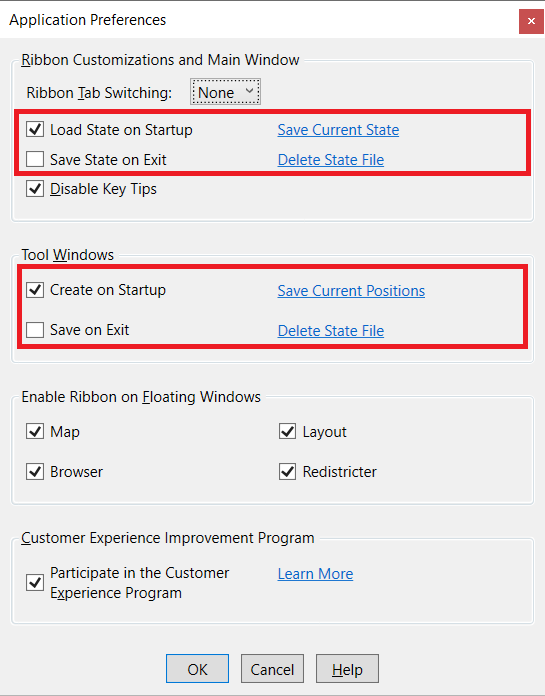Click Delete State File link in Tool Windows
545x696 pixels.
[331, 331]
